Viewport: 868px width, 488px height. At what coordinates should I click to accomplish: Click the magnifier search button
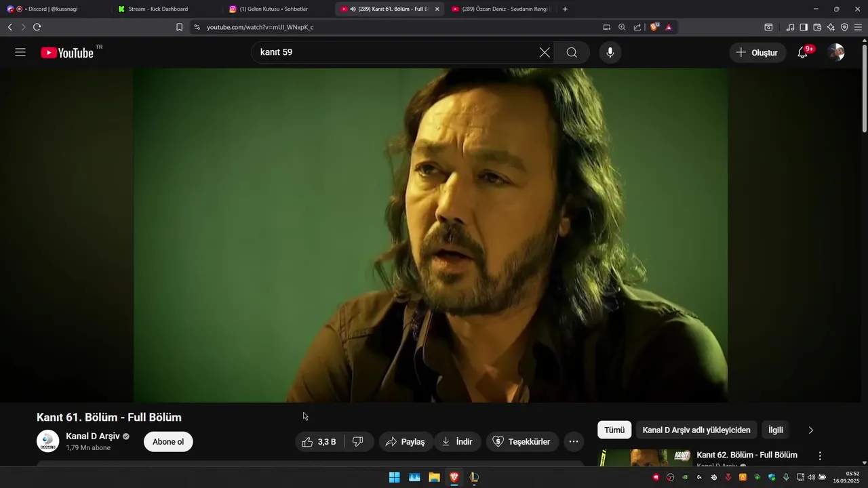[x=572, y=52]
